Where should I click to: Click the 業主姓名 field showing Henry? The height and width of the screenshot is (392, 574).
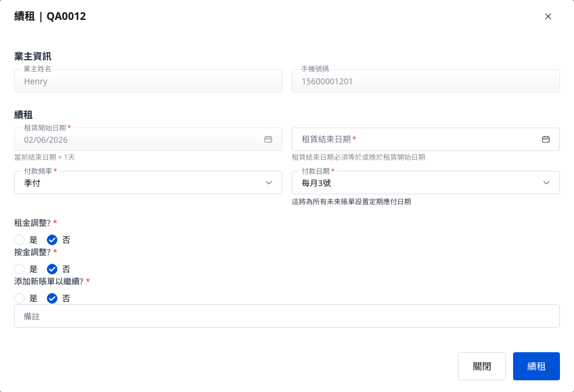[x=148, y=81]
